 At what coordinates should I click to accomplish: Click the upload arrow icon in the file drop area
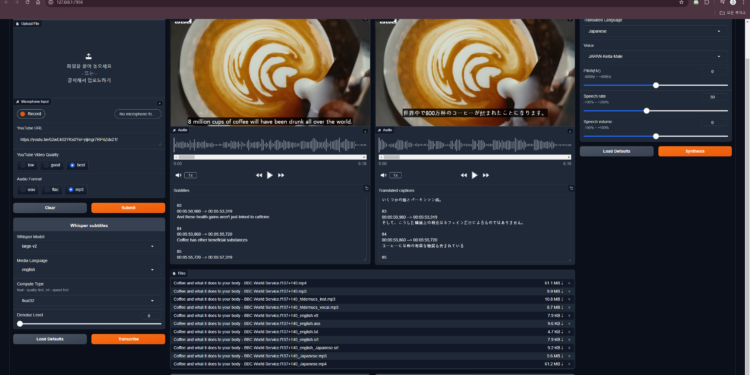point(88,56)
